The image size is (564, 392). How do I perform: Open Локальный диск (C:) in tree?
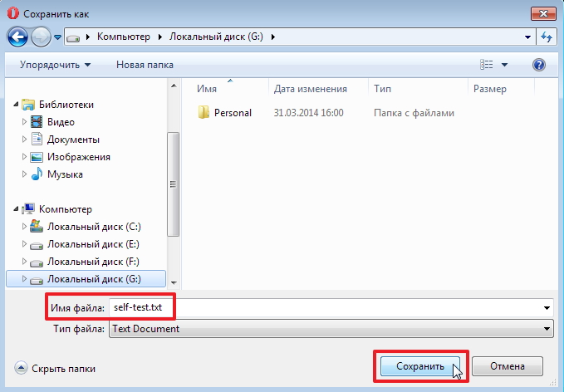(93, 227)
